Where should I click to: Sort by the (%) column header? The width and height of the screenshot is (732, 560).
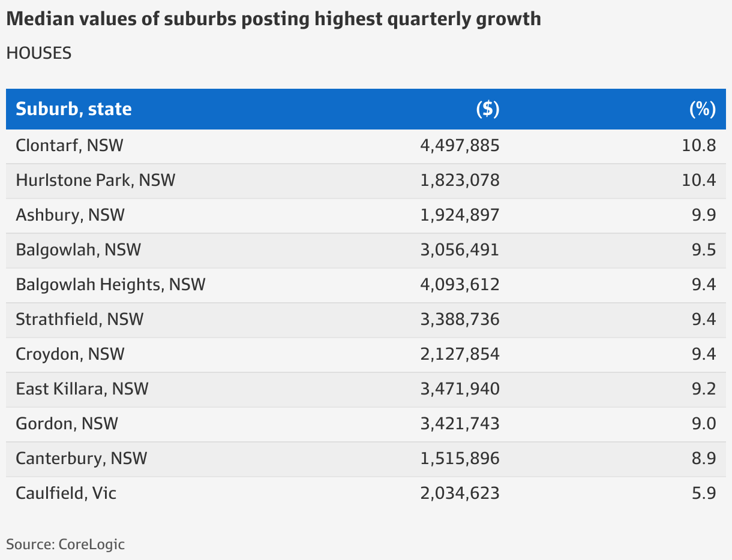point(703,109)
